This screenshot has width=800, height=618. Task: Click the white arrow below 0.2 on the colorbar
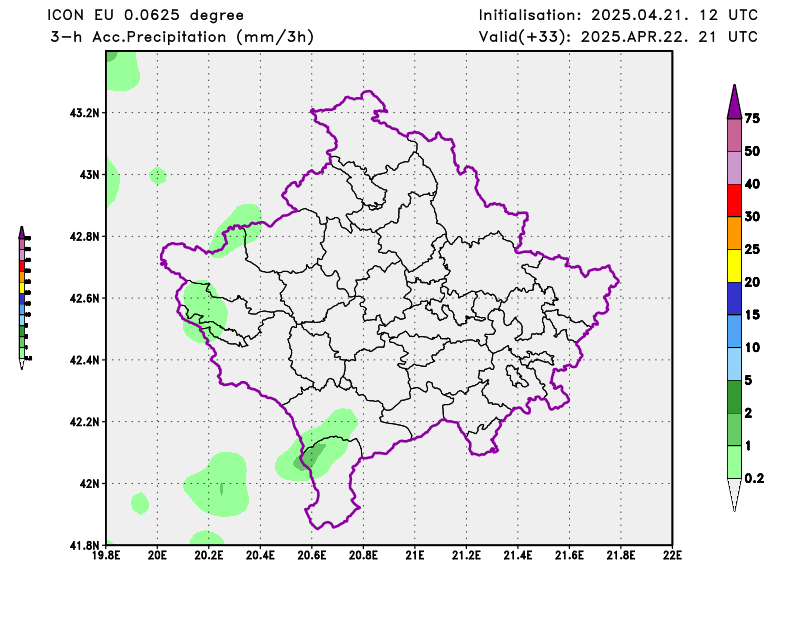click(734, 495)
